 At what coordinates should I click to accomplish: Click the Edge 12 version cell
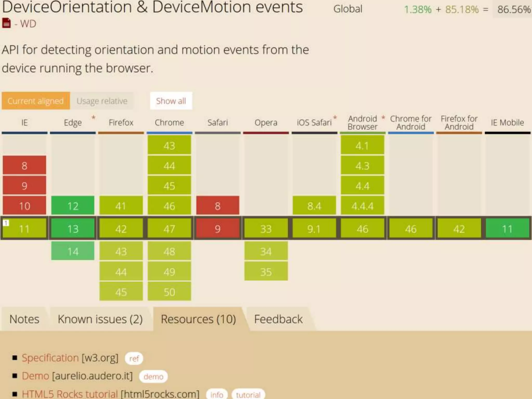point(73,206)
